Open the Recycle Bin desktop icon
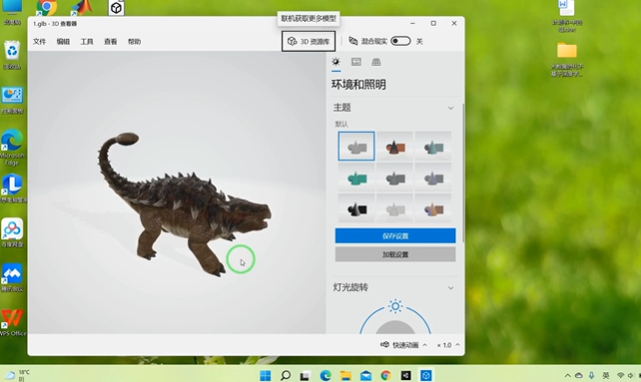Viewport: 641px width, 382px height. [12, 54]
